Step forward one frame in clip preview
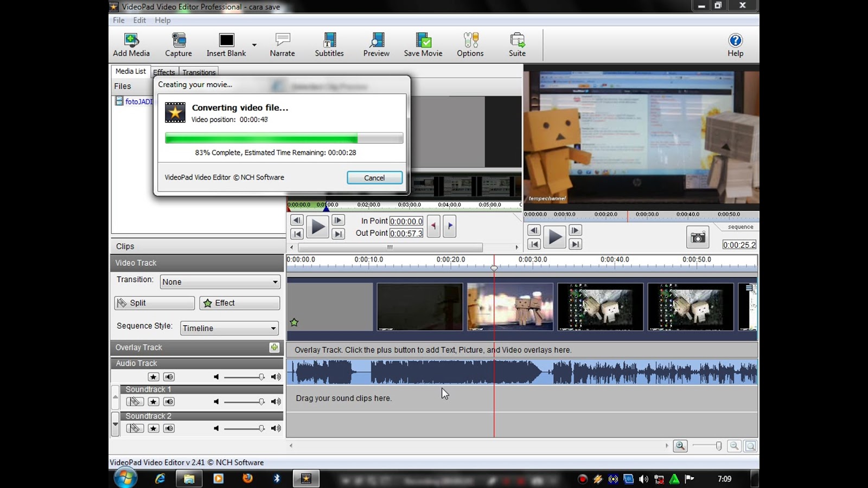The height and width of the screenshot is (488, 868). (x=338, y=220)
